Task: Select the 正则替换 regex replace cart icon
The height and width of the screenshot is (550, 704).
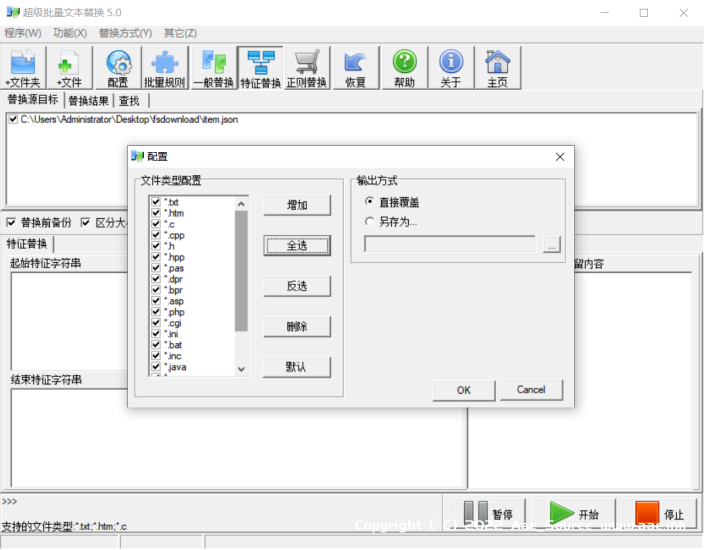Action: [307, 68]
